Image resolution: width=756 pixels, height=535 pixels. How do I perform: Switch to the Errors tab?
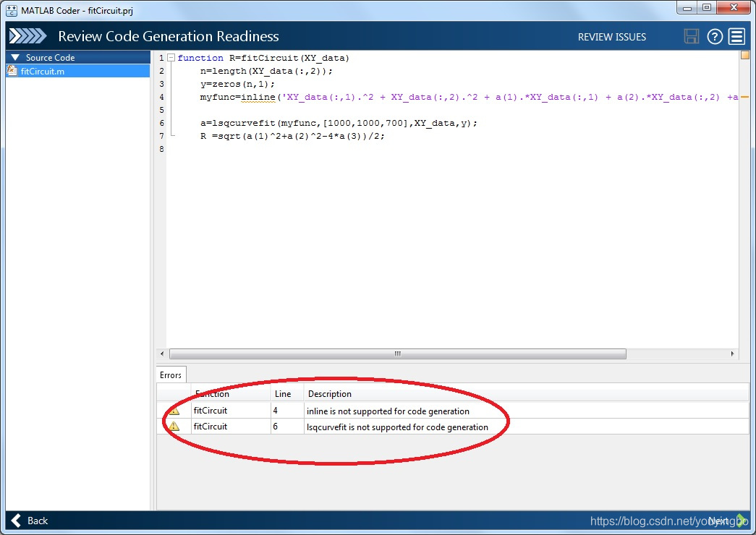coord(171,375)
